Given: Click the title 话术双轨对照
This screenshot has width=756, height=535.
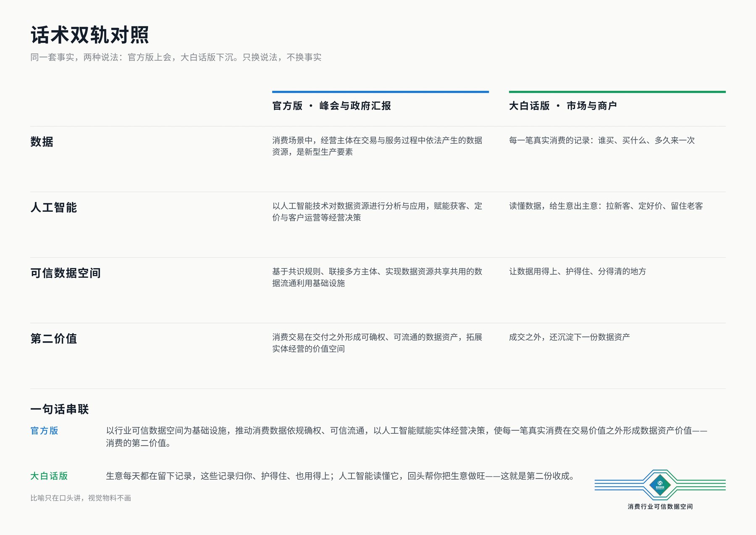Looking at the screenshot, I should (89, 35).
